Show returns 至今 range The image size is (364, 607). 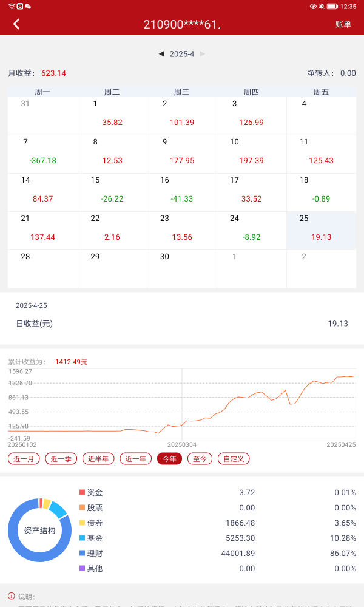click(x=200, y=459)
